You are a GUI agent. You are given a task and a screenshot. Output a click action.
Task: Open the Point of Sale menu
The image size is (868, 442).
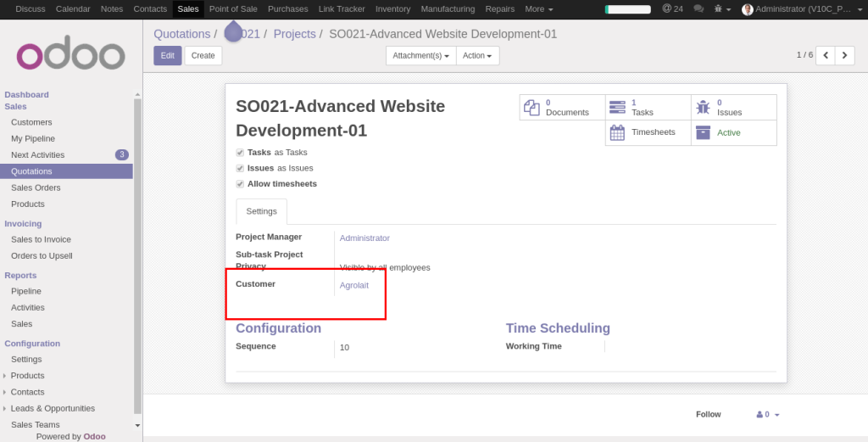pos(233,8)
